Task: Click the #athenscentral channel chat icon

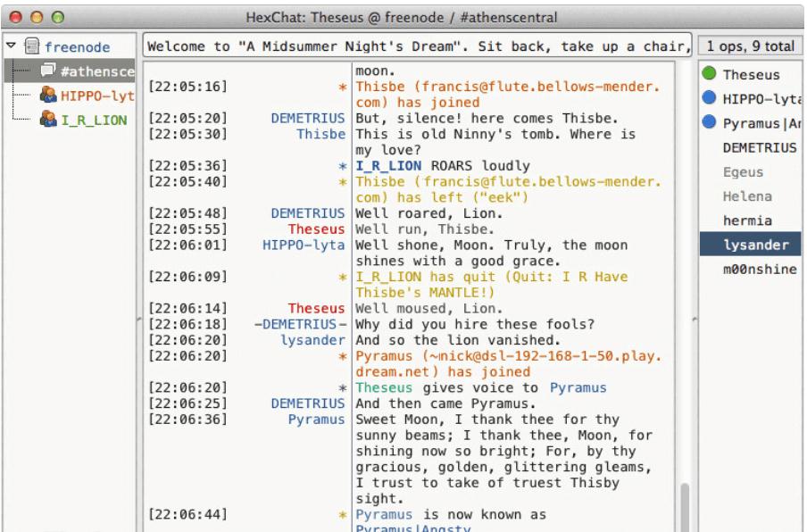Action: pyautogui.click(x=48, y=70)
